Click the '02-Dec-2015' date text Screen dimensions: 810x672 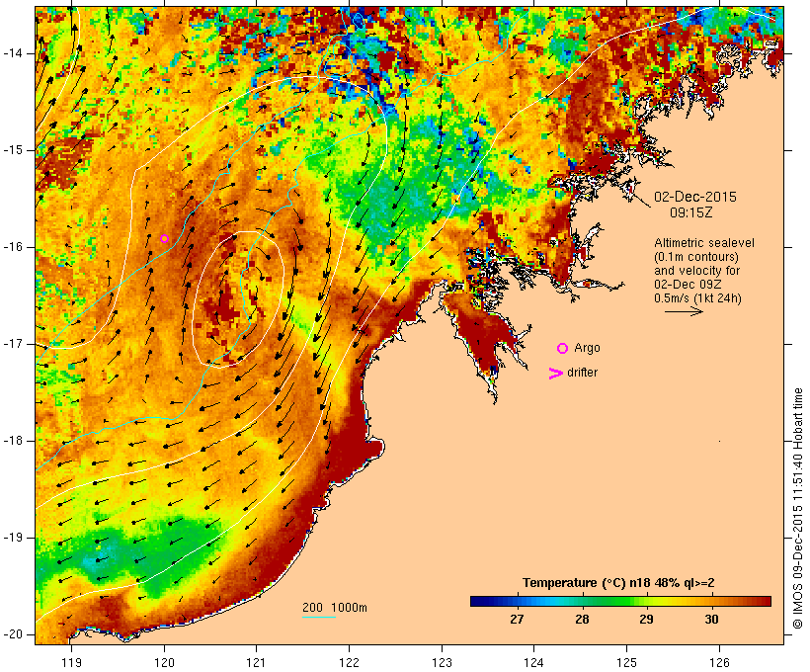click(x=694, y=197)
